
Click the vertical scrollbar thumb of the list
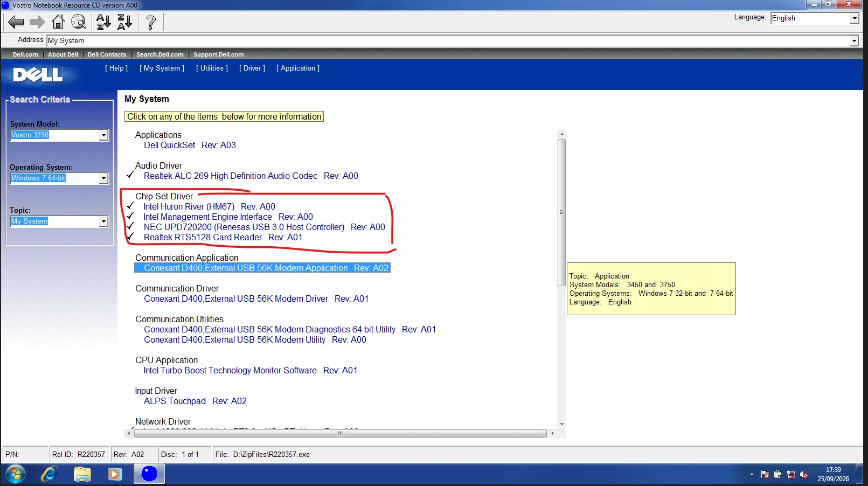click(561, 212)
